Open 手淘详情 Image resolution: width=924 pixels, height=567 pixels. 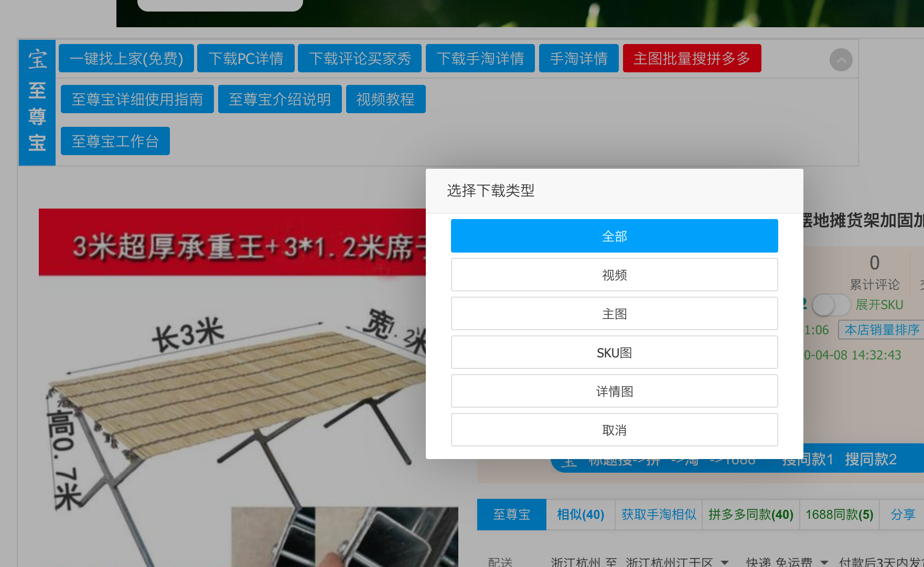(x=579, y=58)
